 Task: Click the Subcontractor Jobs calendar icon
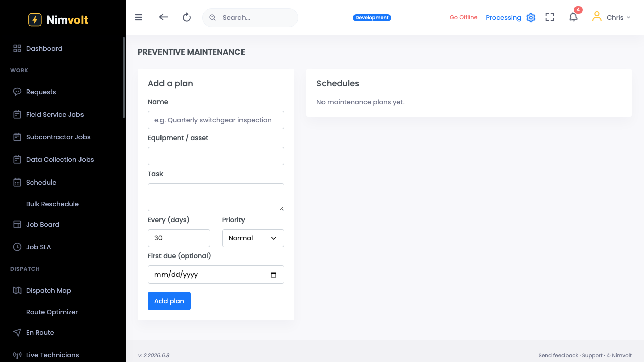pos(17,137)
